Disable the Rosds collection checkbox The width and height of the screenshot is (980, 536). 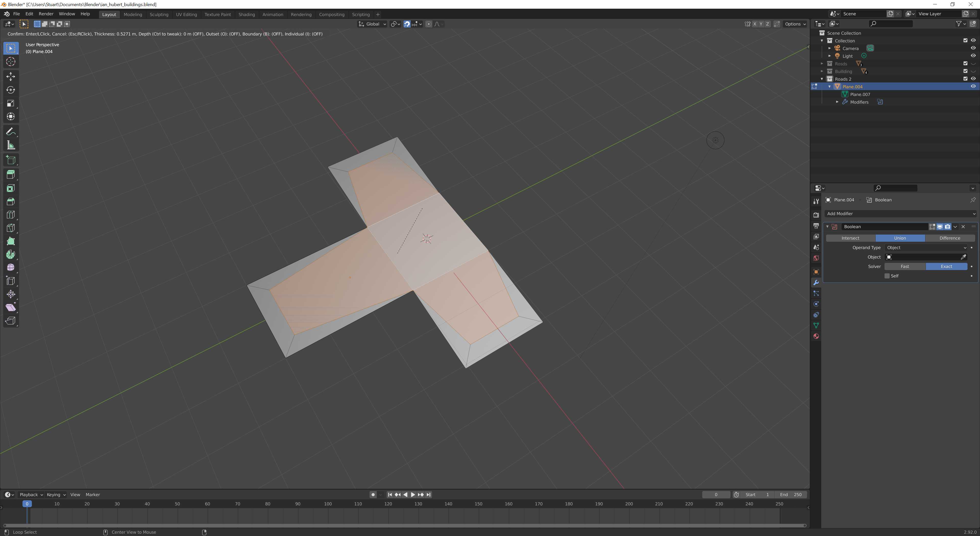pos(965,64)
